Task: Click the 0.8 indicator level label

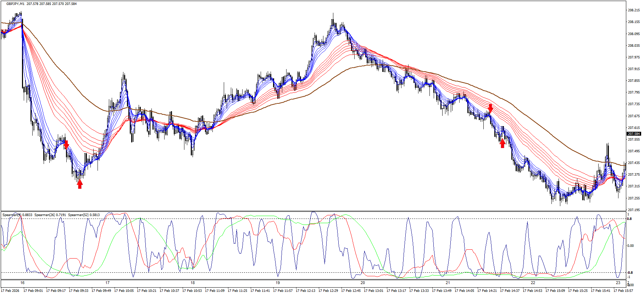Action: [x=629, y=219]
